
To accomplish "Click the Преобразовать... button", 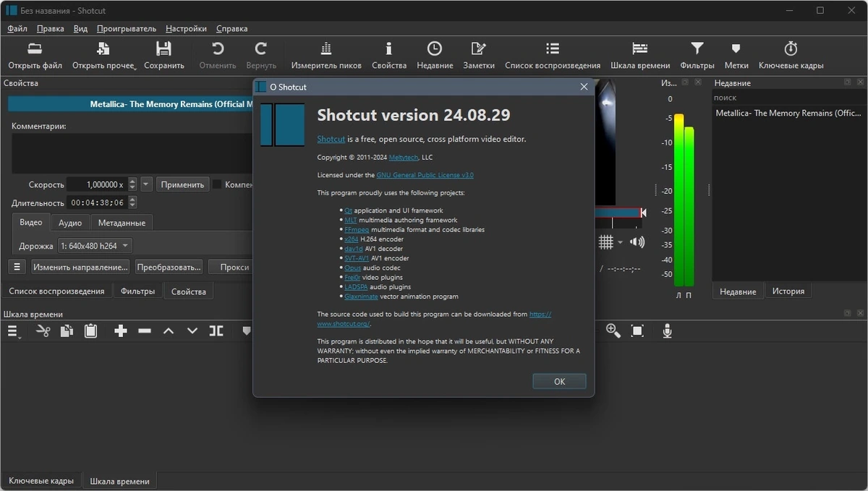I will pyautogui.click(x=169, y=267).
